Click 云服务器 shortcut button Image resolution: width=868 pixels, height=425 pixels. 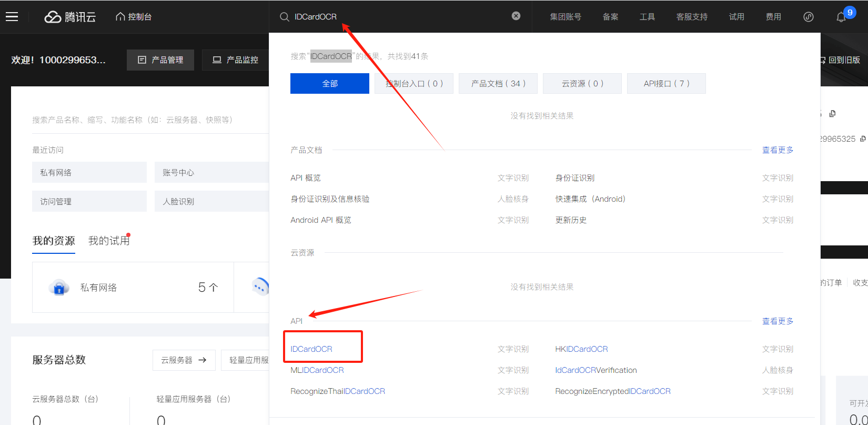coord(184,360)
